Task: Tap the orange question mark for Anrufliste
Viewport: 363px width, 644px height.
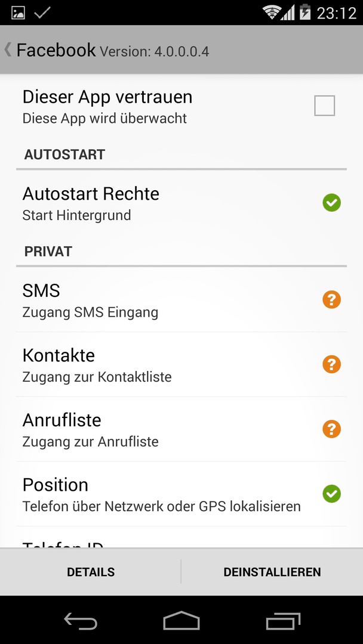Action: pos(331,429)
